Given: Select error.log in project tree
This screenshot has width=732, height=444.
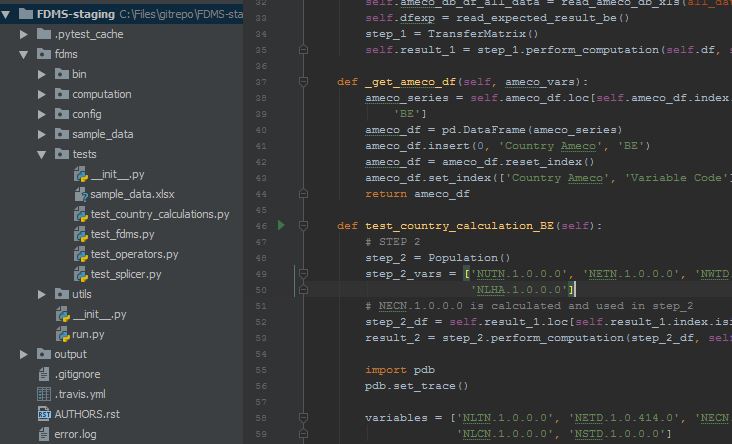Looking at the screenshot, I should (x=76, y=435).
